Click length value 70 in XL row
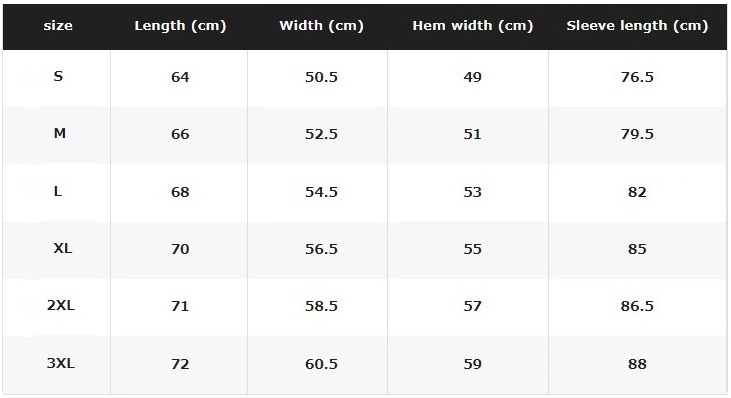The height and width of the screenshot is (398, 731). coord(180,249)
